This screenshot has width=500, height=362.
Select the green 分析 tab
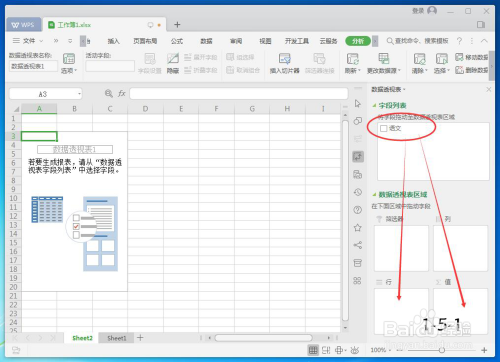pos(358,41)
